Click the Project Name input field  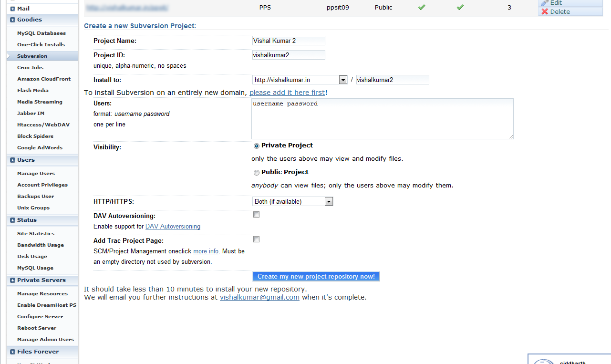tap(289, 41)
